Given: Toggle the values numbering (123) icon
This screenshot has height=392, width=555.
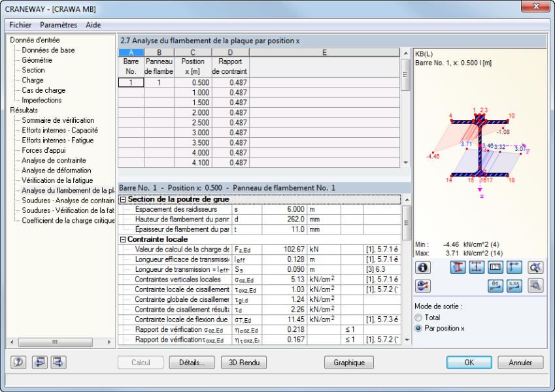Looking at the screenshot, I should coord(495,267).
